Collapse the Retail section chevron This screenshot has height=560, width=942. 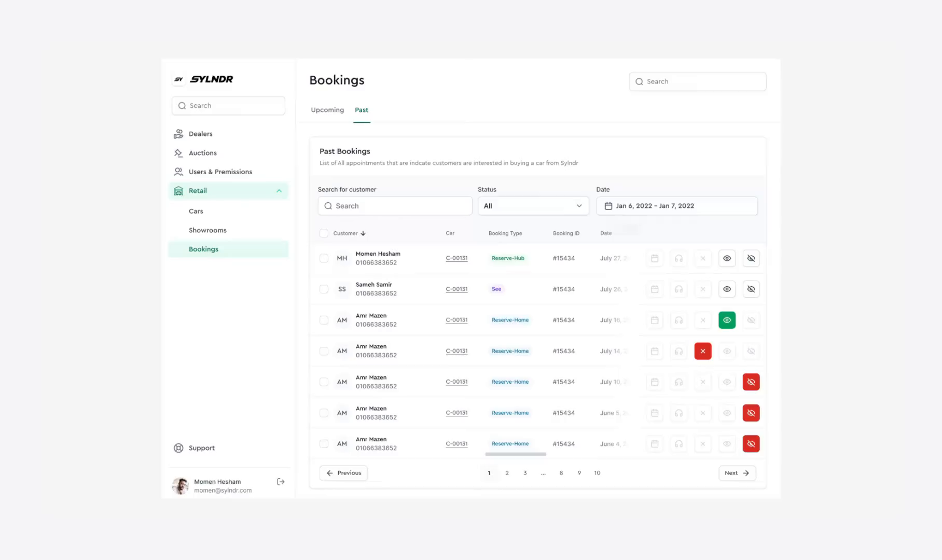(x=279, y=190)
